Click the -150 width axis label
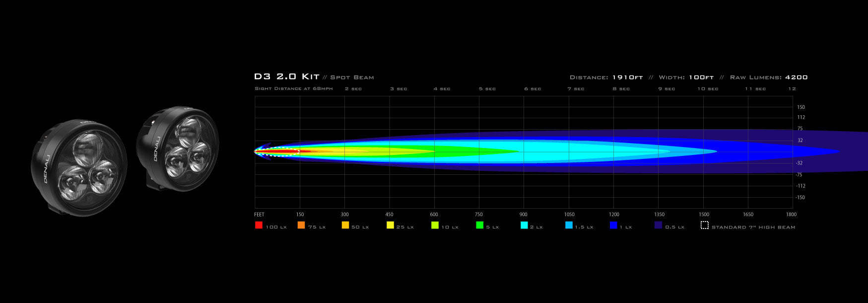 (x=800, y=197)
